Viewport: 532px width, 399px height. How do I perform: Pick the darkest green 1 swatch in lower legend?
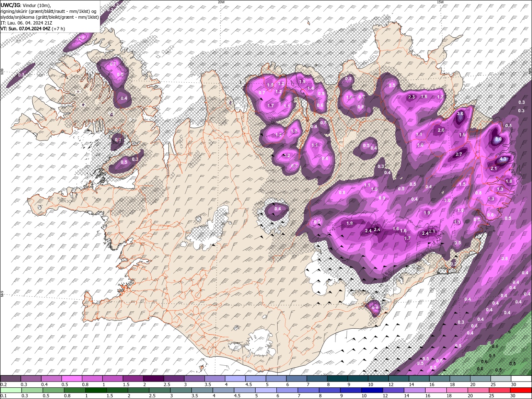(x=96, y=390)
